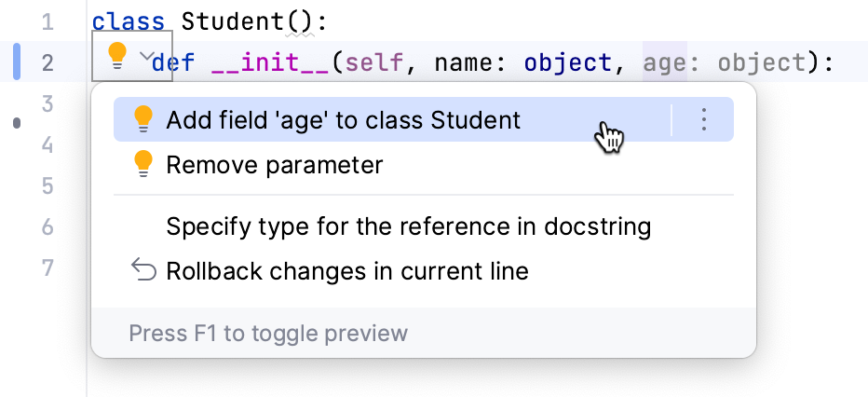Click the bulb icon beside Add field action

tap(142, 119)
